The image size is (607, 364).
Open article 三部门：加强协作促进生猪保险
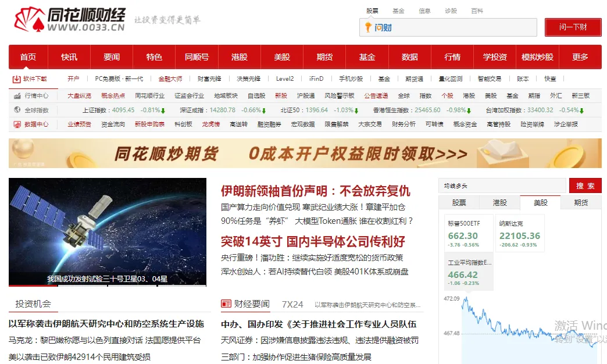pos(296,356)
